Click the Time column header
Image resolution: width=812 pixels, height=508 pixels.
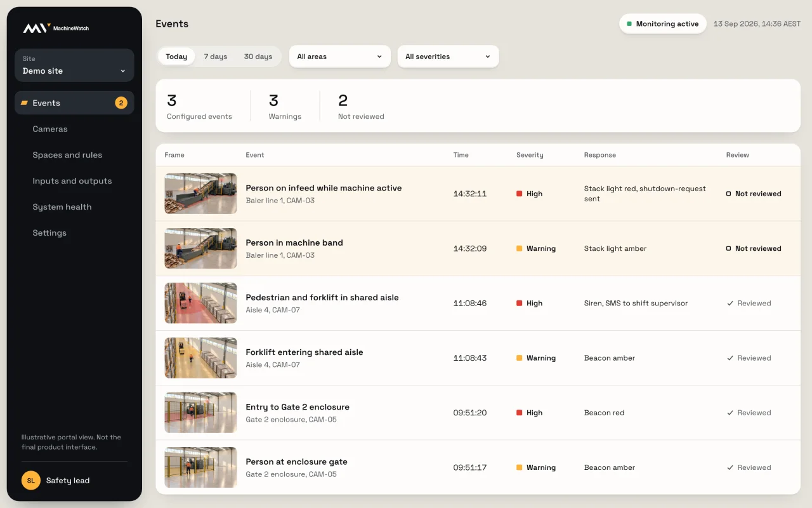tap(461, 155)
